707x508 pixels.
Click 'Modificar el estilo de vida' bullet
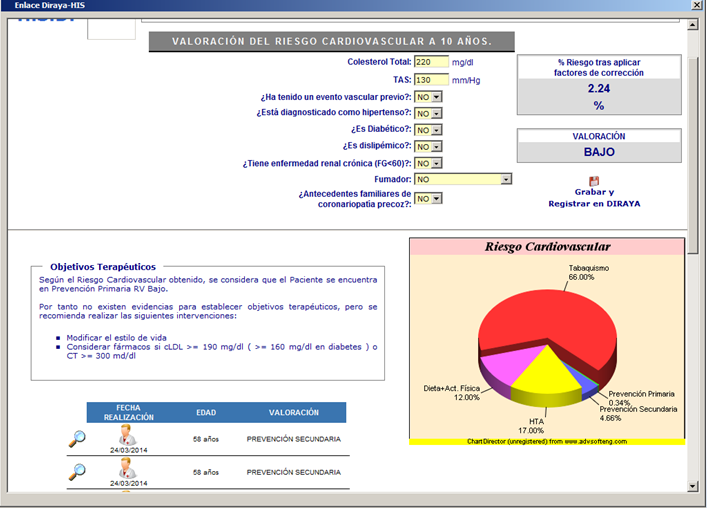(116, 338)
